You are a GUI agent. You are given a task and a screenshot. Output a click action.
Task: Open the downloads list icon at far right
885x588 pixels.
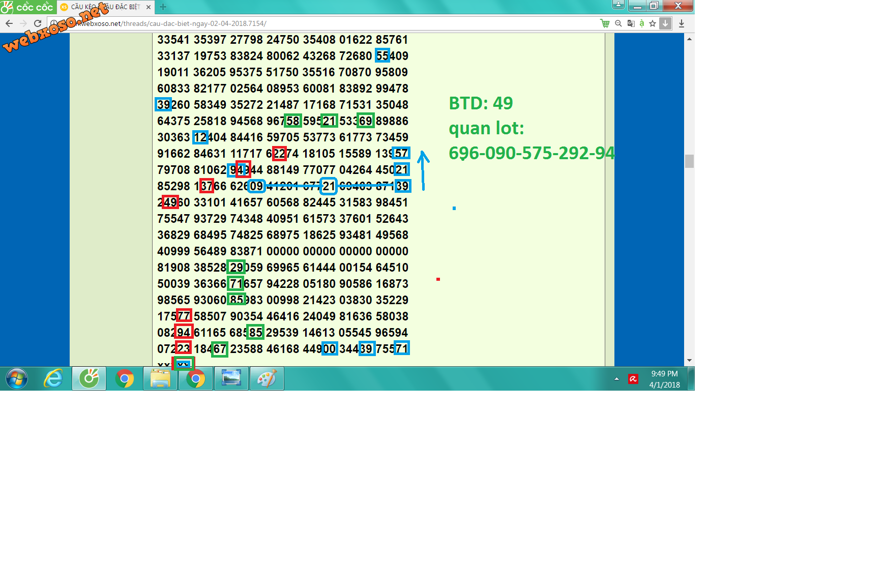pos(682,23)
